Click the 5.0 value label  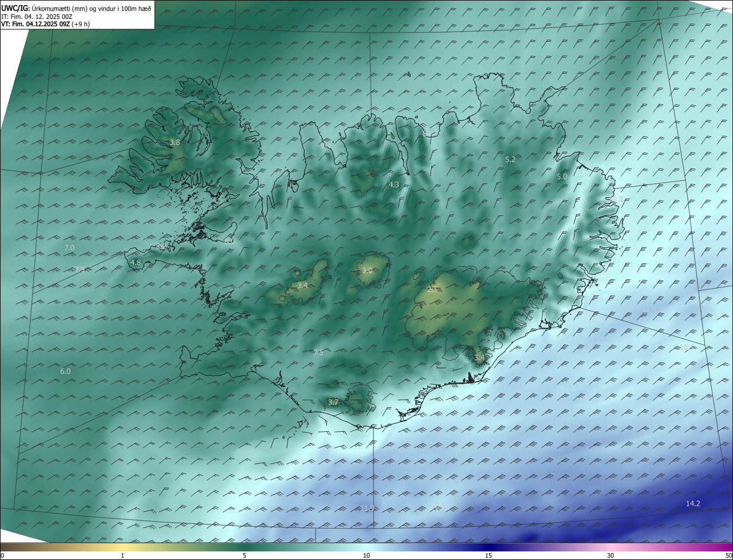click(x=562, y=177)
